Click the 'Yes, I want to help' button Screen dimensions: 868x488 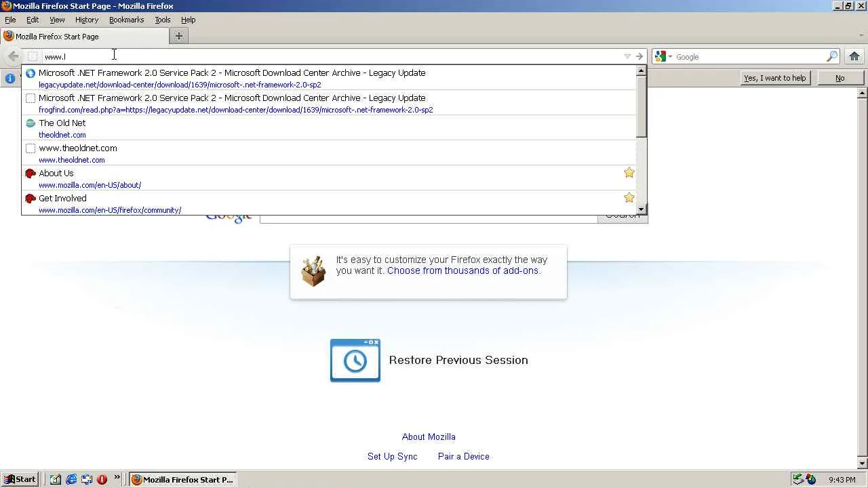(775, 78)
